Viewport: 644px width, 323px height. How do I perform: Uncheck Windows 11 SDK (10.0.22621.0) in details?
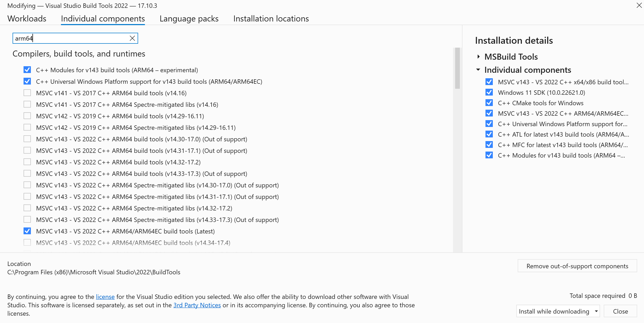[x=489, y=92]
